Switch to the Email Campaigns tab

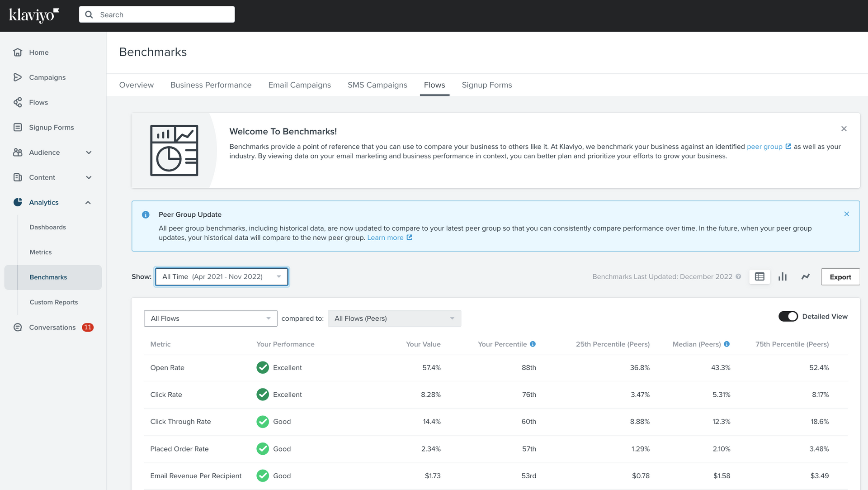299,85
